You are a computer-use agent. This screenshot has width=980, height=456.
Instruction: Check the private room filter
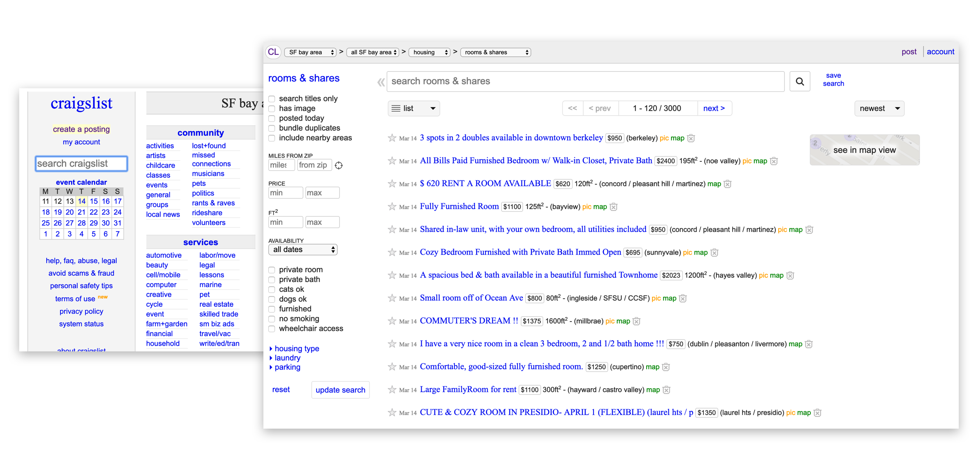[272, 270]
